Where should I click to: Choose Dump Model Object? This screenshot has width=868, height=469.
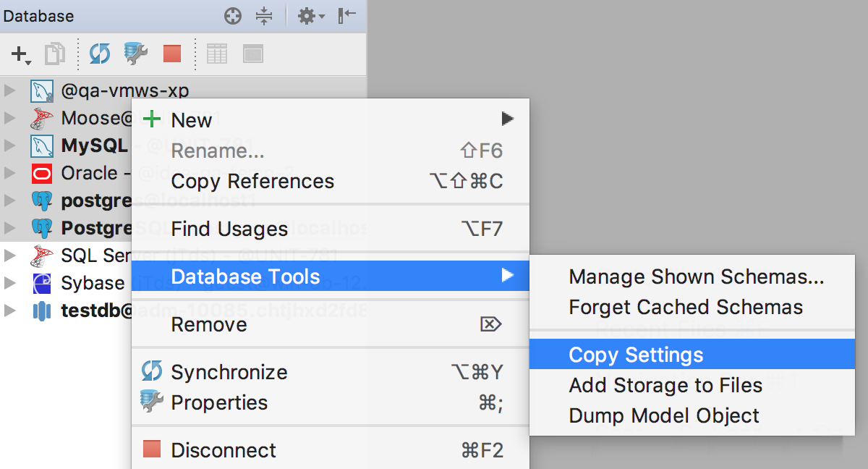[692, 415]
